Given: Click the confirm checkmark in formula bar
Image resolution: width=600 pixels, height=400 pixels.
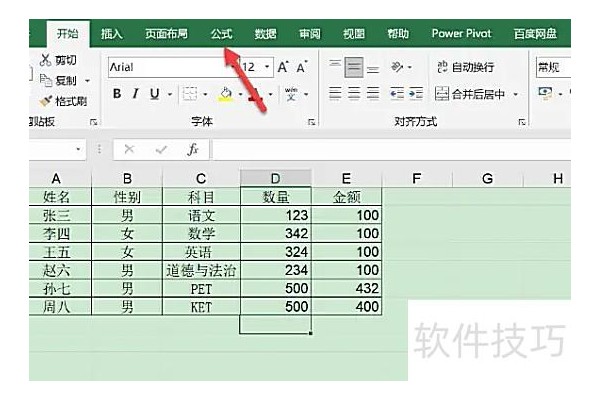Looking at the screenshot, I should (x=161, y=149).
